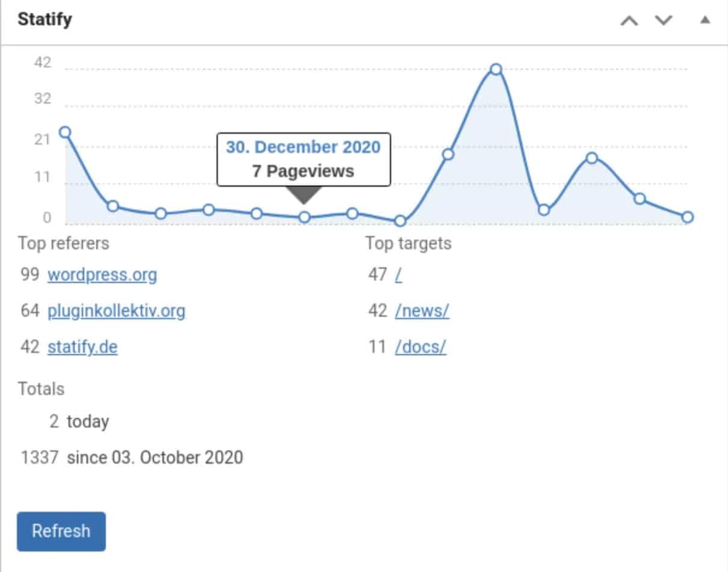
Task: Click the Top referers heading
Action: point(64,243)
